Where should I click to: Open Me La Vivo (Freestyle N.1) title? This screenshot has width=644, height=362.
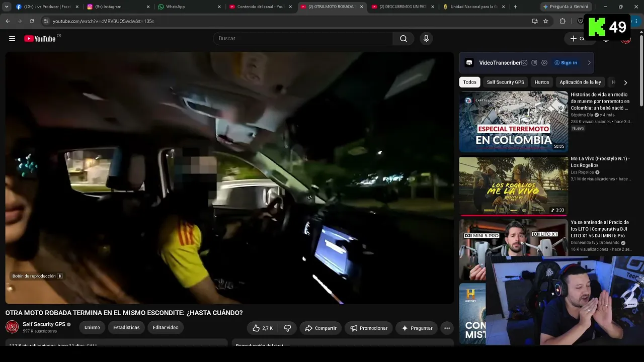click(x=600, y=162)
